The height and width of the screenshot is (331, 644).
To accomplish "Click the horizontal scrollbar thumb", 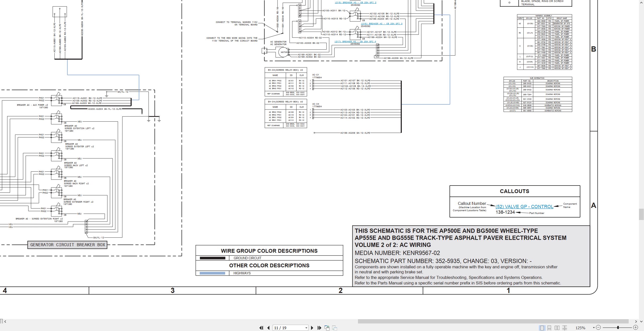I will click(493, 321).
